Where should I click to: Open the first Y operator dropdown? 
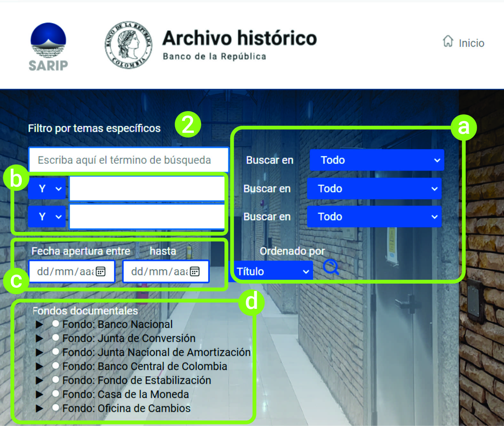point(47,189)
